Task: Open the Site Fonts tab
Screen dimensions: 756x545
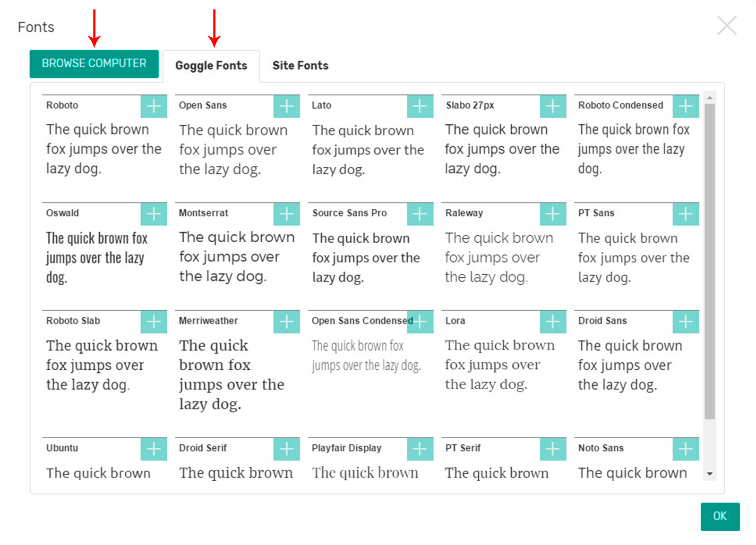Action: [300, 66]
